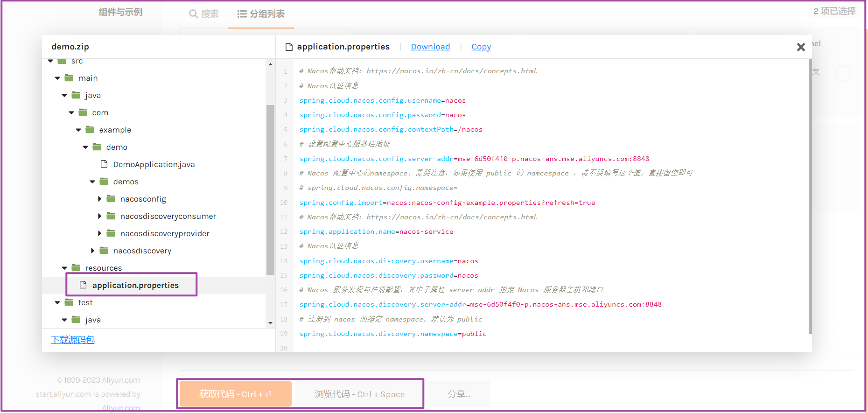Switch to the 分组列表 tab
The image size is (868, 413).
tap(261, 14)
